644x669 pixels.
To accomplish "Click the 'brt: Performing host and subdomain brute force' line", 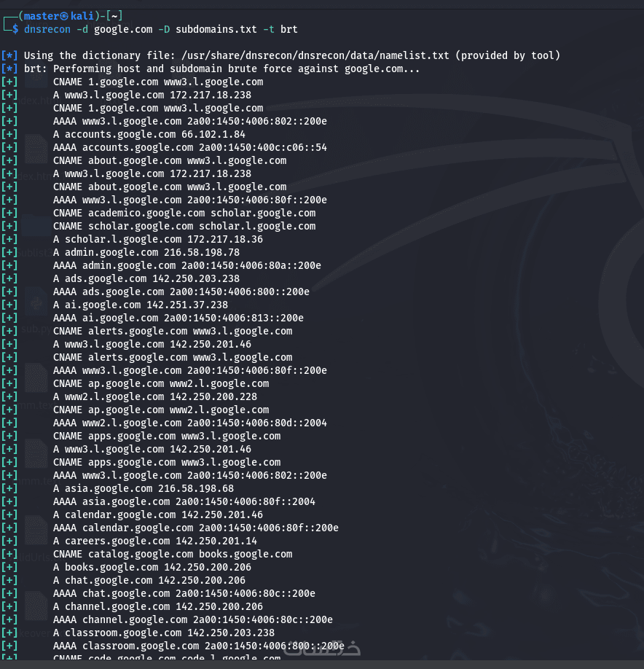I will point(221,69).
